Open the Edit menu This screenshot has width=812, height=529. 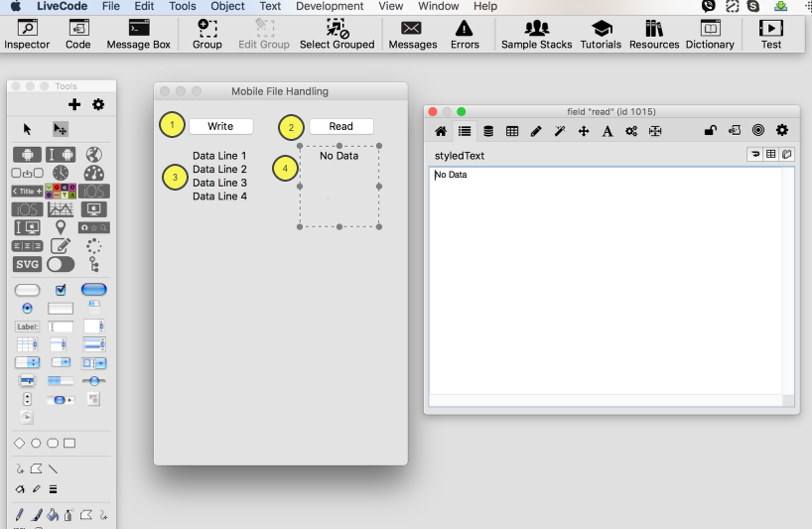tap(144, 6)
